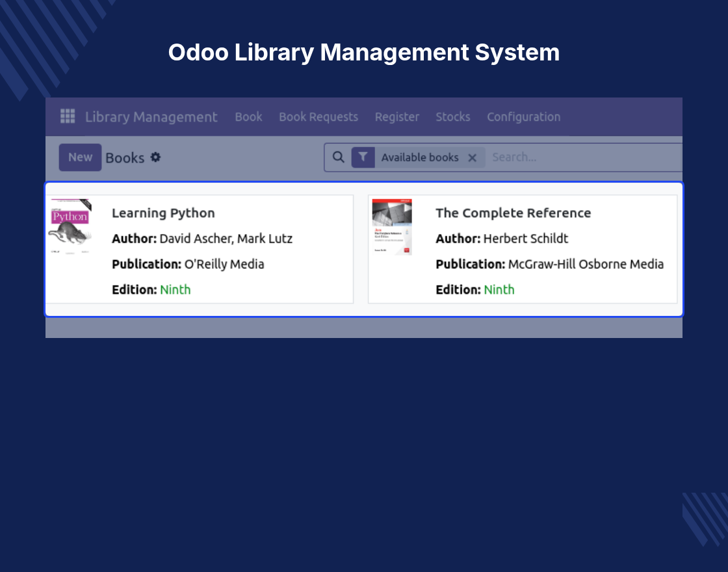Click the Books breadcrumb title

[125, 158]
